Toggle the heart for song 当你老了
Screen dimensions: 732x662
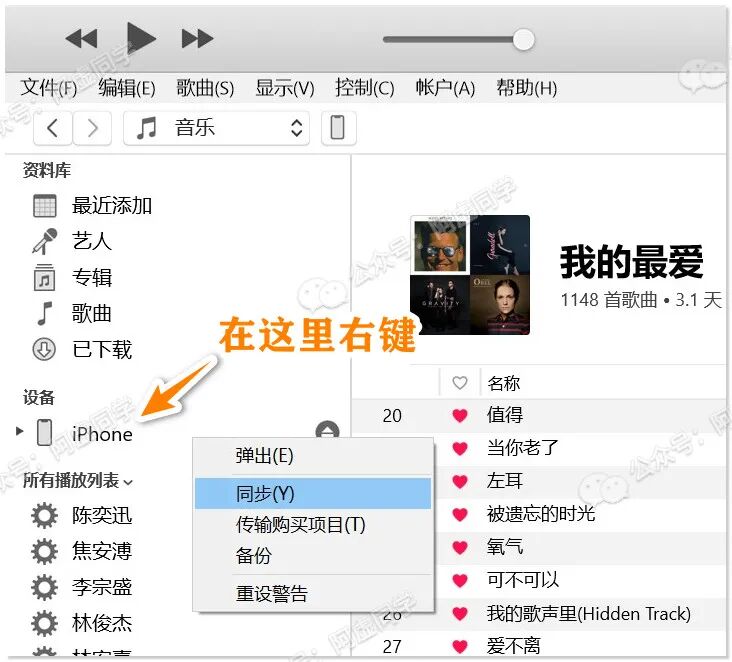[460, 448]
